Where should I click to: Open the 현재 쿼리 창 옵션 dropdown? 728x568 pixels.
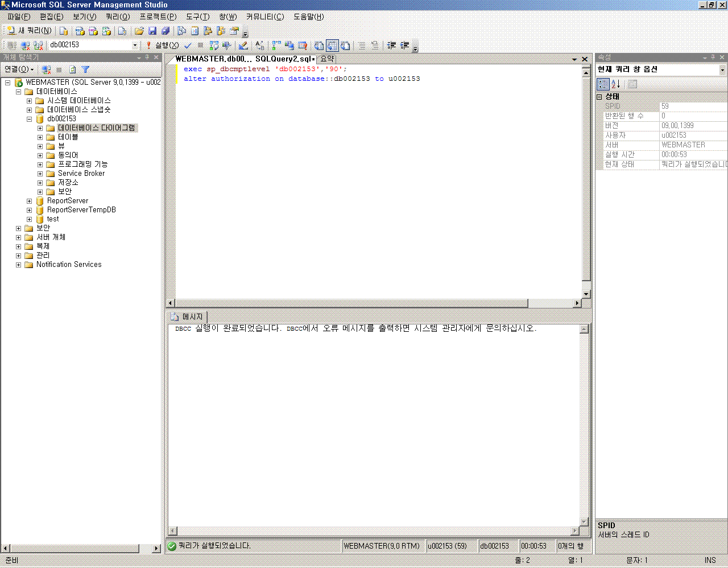[x=723, y=69]
